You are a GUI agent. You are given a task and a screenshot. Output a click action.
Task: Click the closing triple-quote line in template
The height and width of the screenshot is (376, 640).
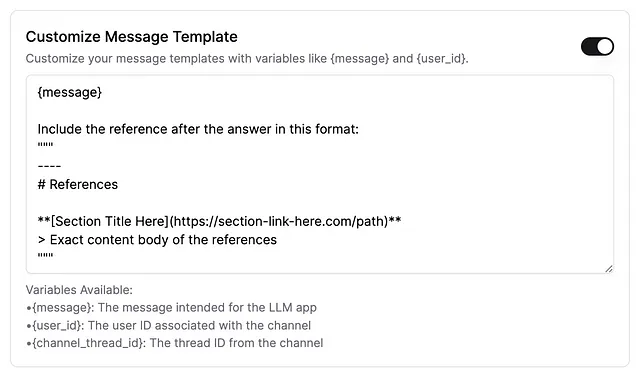point(45,256)
